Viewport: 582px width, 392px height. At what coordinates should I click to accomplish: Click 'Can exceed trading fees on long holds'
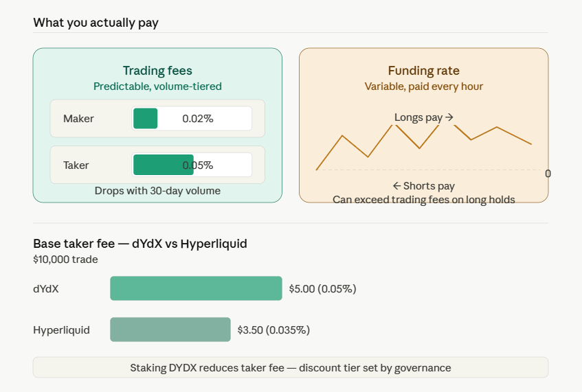coord(423,200)
